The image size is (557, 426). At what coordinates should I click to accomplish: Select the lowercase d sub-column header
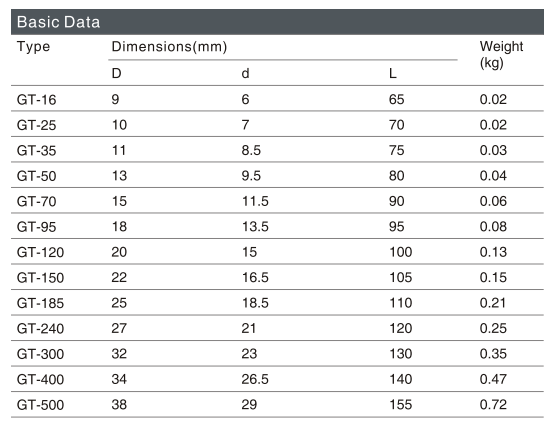[245, 74]
